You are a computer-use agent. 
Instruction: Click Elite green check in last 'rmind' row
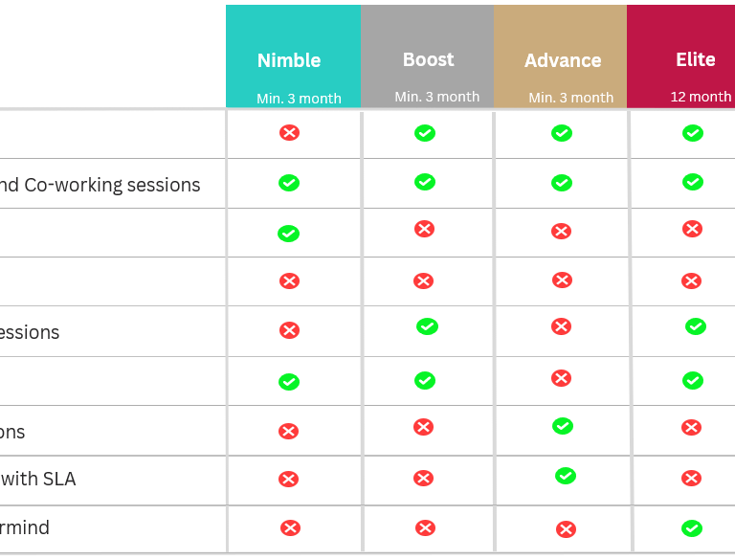(692, 527)
